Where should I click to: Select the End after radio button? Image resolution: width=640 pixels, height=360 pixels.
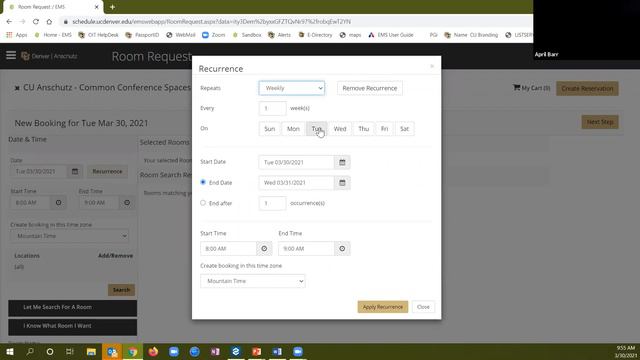(203, 202)
